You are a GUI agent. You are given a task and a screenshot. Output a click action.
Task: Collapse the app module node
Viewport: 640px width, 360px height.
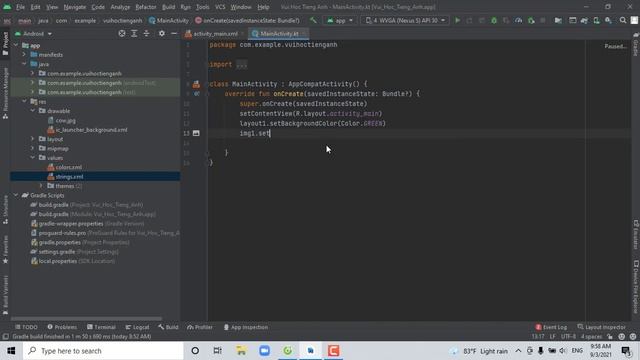click(16, 45)
